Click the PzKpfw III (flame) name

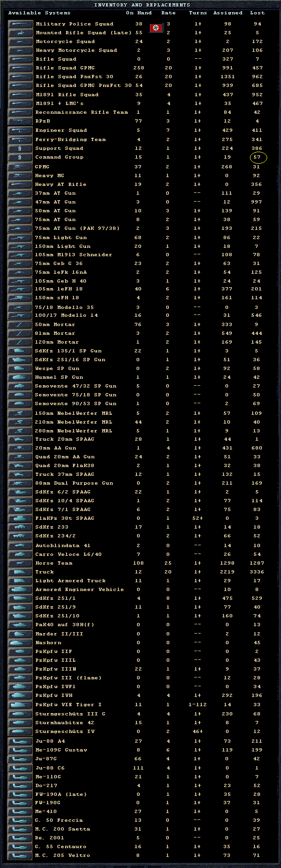69,677
